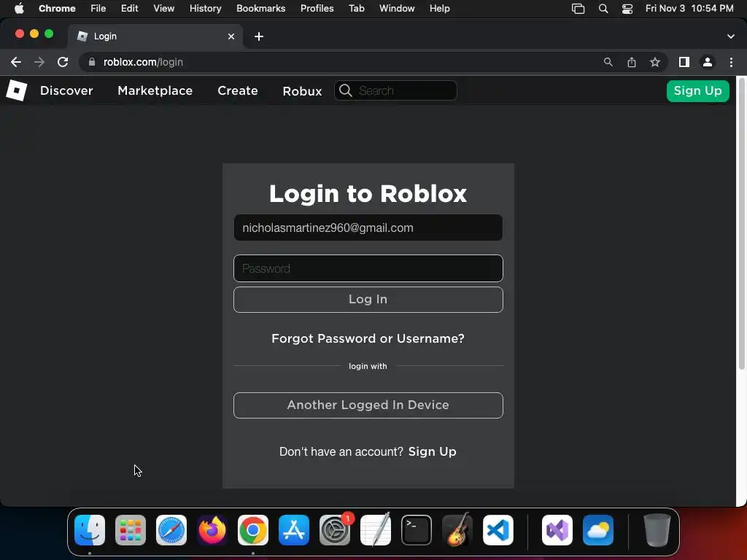
Task: Open the Trash in the dock
Action: 657,530
